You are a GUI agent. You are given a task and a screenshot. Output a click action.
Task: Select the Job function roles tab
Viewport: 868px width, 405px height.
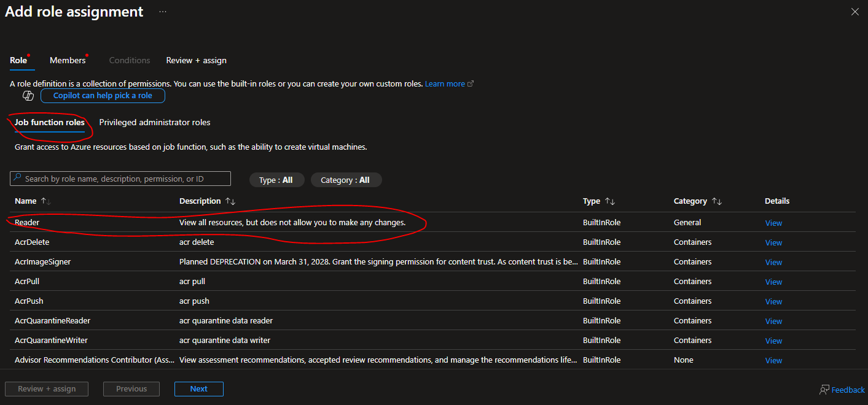point(50,122)
